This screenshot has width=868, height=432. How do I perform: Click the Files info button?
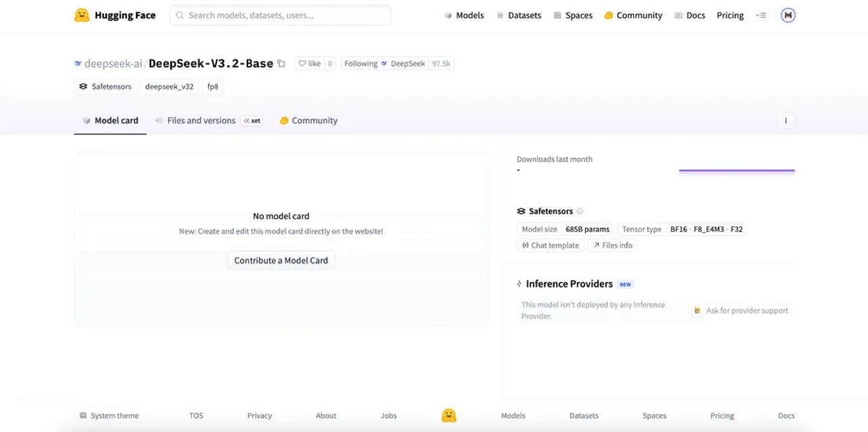(612, 246)
